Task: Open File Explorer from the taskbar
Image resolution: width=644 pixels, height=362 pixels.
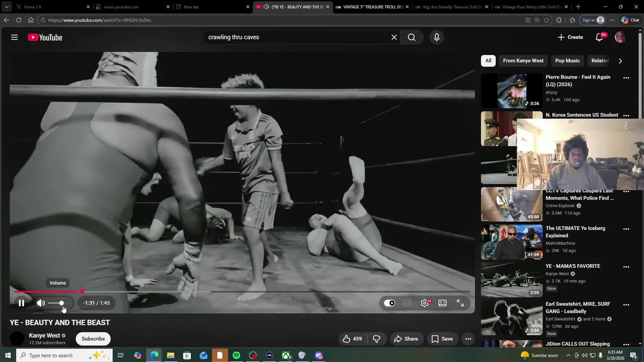Action: pyautogui.click(x=170, y=355)
